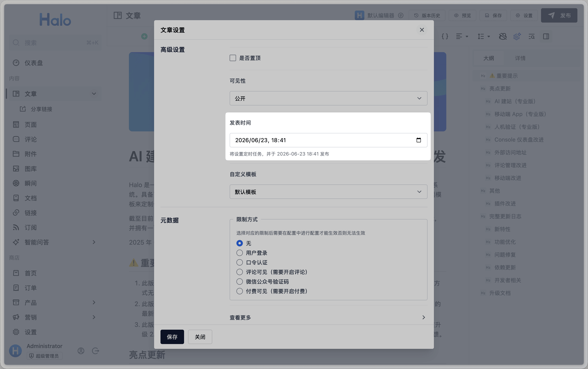This screenshot has width=588, height=369.
Task: Jump to 亮点更新 in outline
Action: [x=500, y=88]
